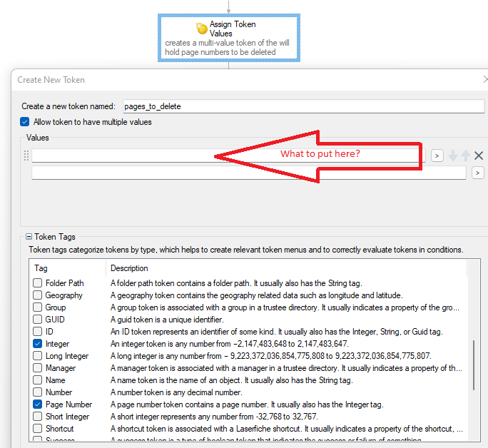
Task: Collapse the Token Tags section
Action: pos(29,237)
